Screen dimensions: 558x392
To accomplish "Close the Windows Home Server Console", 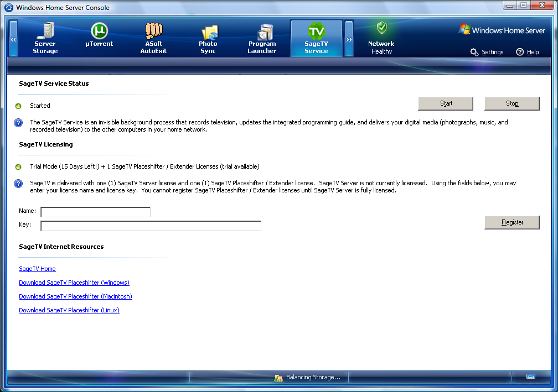I will tap(542, 6).
